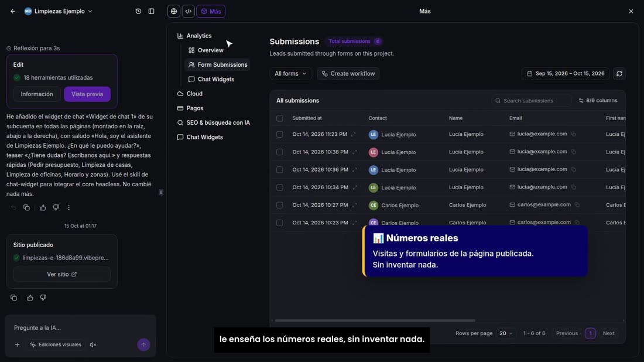
Task: Open the Más tab
Action: pos(211,12)
